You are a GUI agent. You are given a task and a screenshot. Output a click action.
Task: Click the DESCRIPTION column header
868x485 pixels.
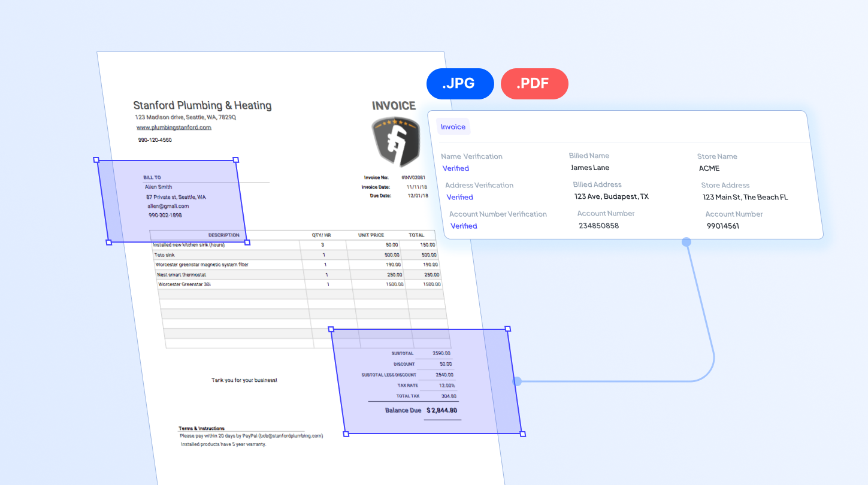coord(223,235)
